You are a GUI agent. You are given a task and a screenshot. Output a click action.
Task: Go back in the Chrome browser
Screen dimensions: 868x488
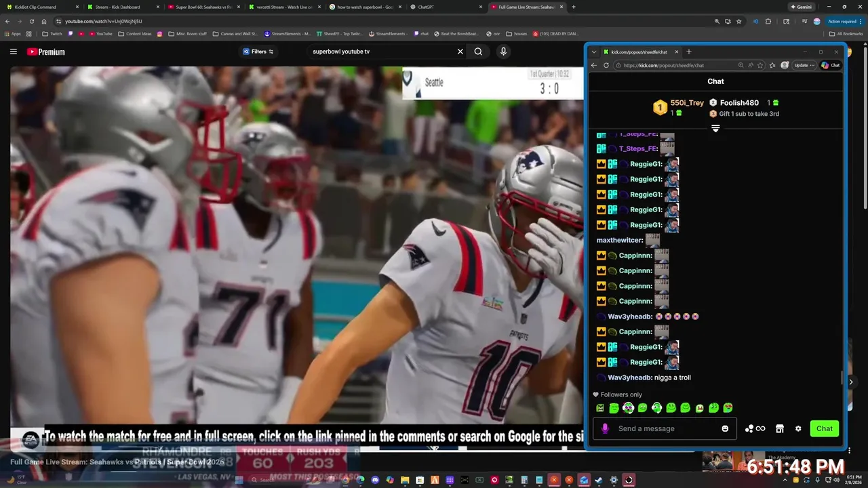click(x=8, y=21)
